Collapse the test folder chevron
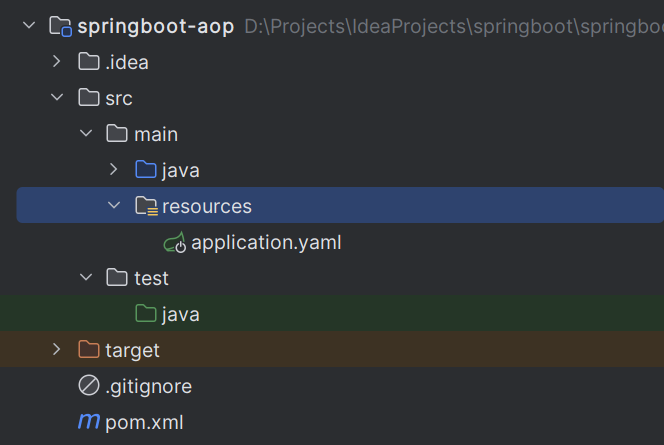Screen dimensions: 664x445 click(86, 277)
